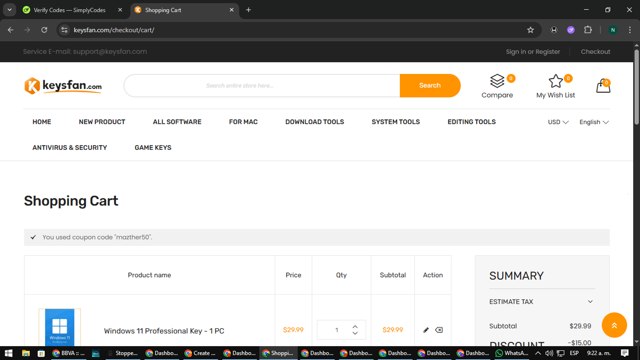Click the orange back-to-top arrow button
The image size is (640, 360).
point(614,325)
